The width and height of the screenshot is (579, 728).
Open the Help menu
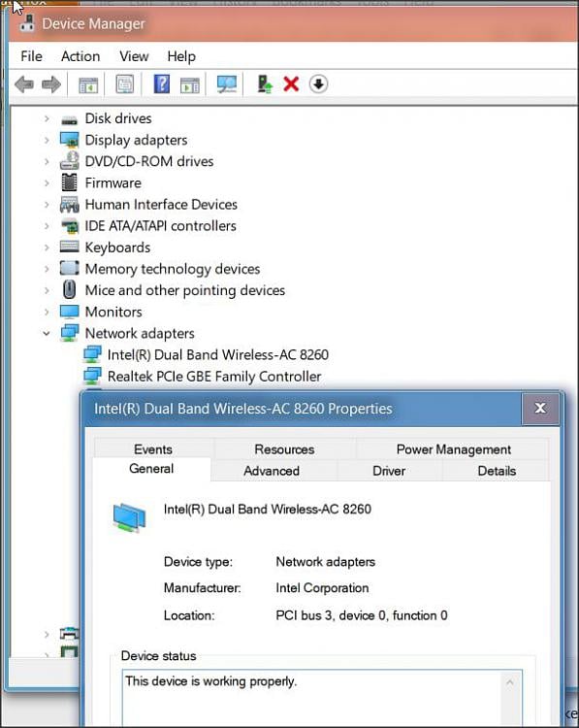point(181,56)
